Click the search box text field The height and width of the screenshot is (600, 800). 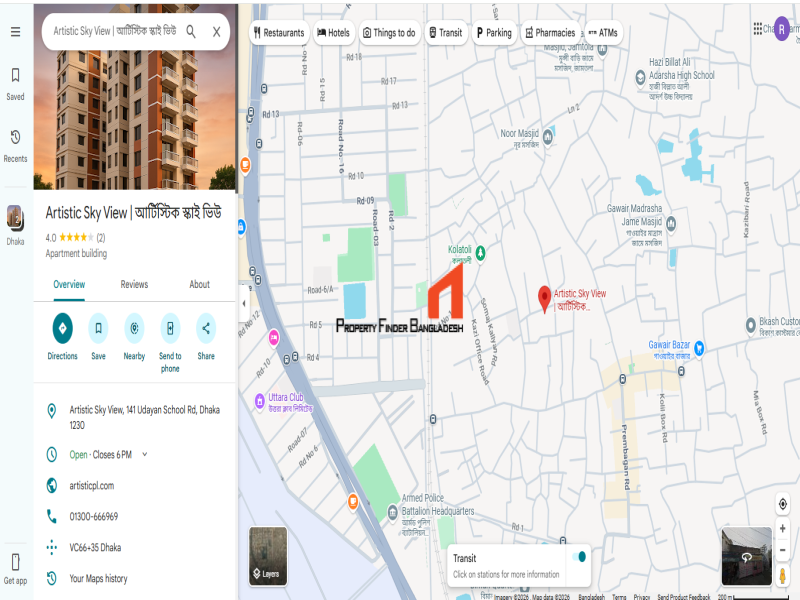[x=115, y=31]
